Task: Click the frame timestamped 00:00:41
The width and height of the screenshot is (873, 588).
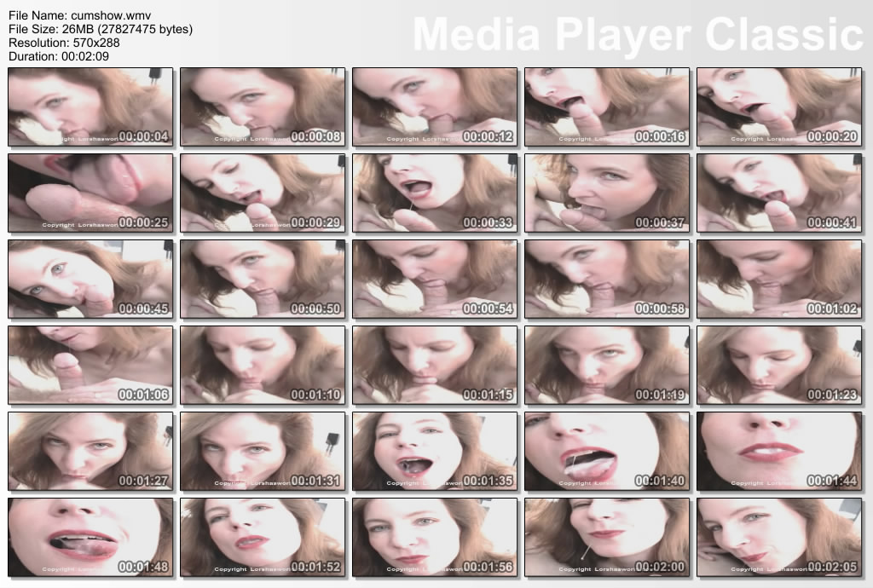Action: point(779,193)
